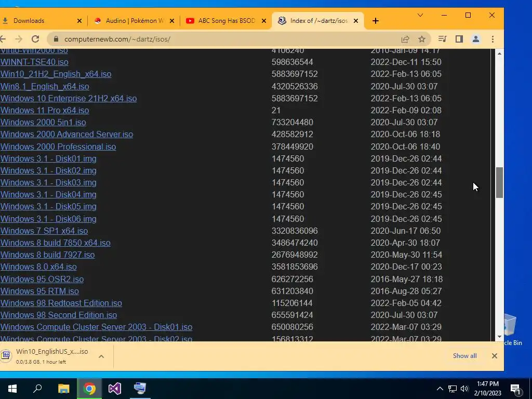
Task: Expand options for Win10_EnglishUS download
Action: click(x=101, y=356)
